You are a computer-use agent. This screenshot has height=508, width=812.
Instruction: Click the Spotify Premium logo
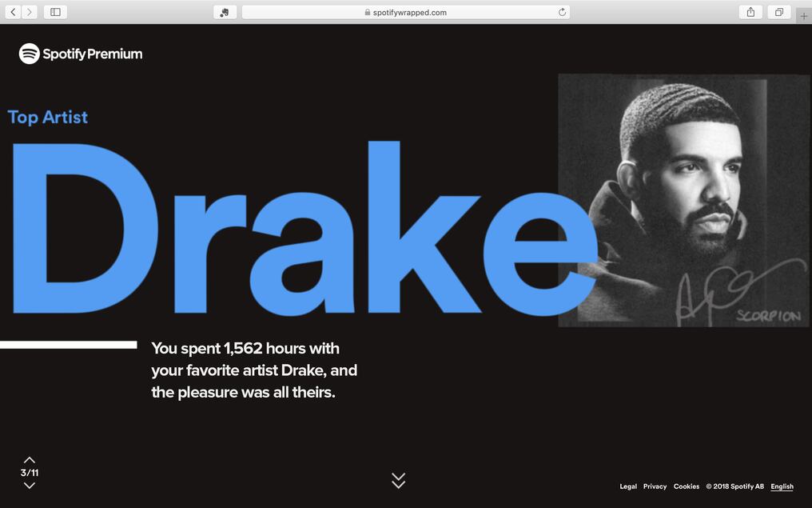click(x=81, y=54)
